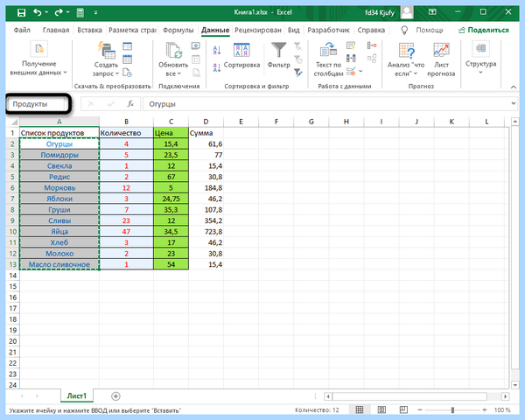
Task: Open the Undo history dropdown arrow
Action: point(46,13)
